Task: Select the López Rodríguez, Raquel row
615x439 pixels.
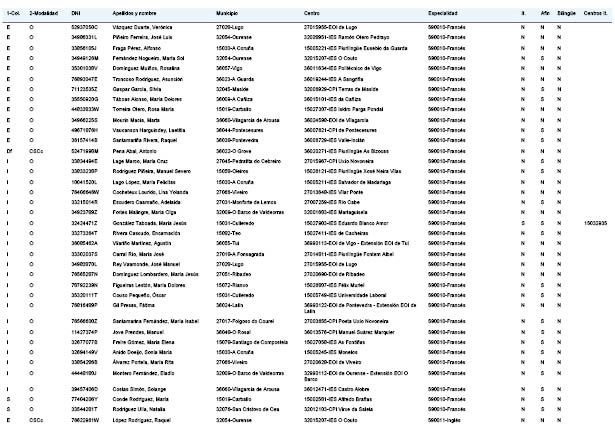Action: pyautogui.click(x=308, y=420)
